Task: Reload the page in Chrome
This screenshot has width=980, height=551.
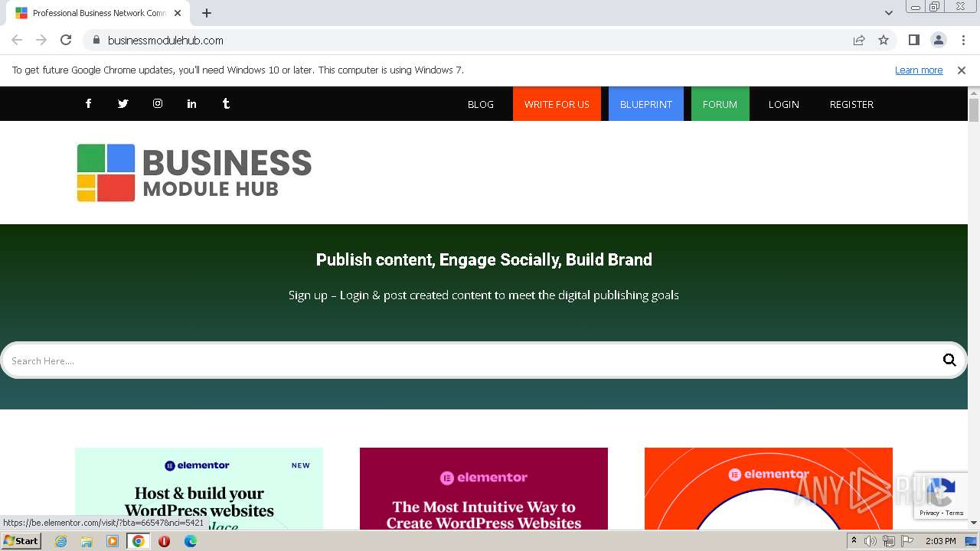Action: coord(66,40)
